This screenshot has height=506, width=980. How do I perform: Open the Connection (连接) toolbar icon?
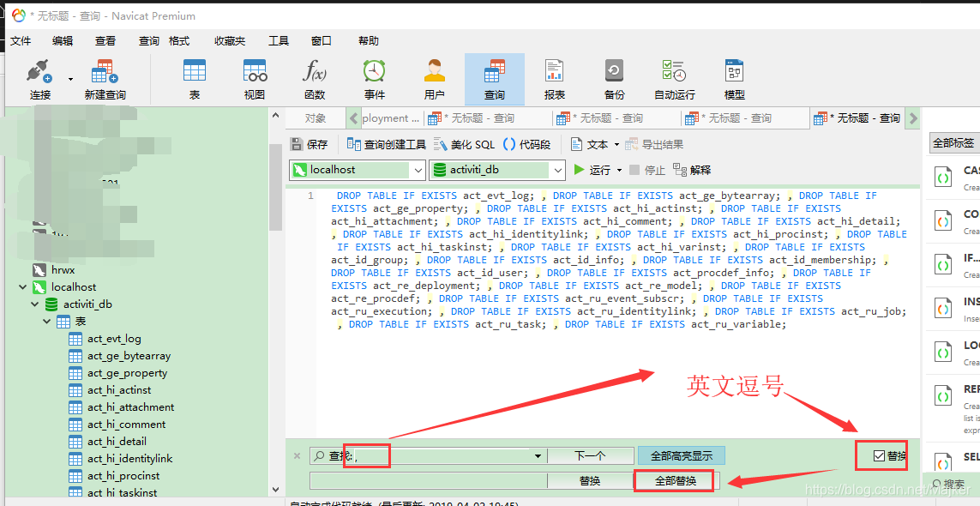click(x=40, y=79)
